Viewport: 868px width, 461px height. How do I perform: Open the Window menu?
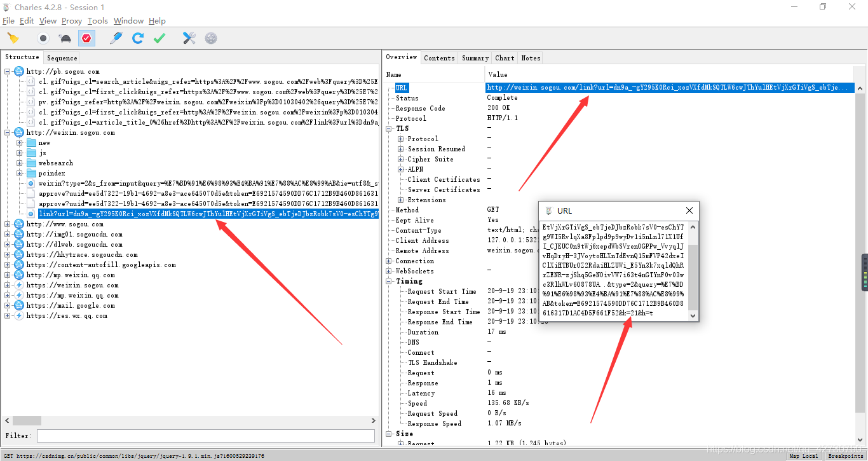coord(129,21)
